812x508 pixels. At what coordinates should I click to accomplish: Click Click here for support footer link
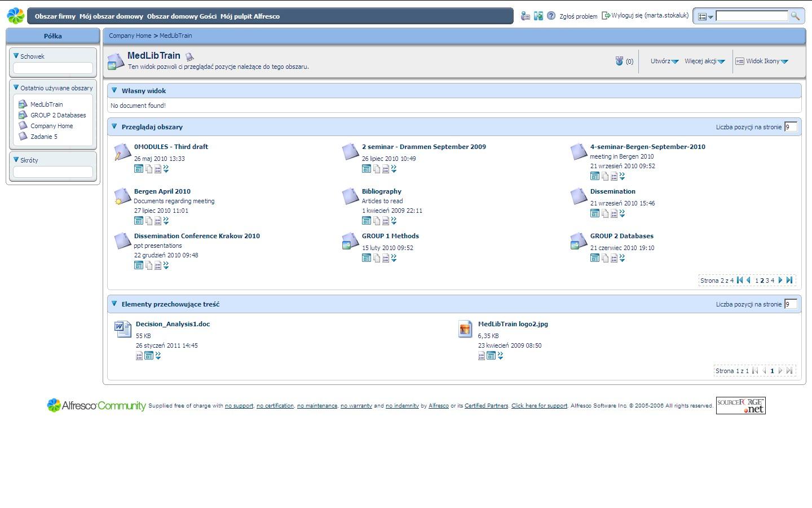pyautogui.click(x=539, y=405)
